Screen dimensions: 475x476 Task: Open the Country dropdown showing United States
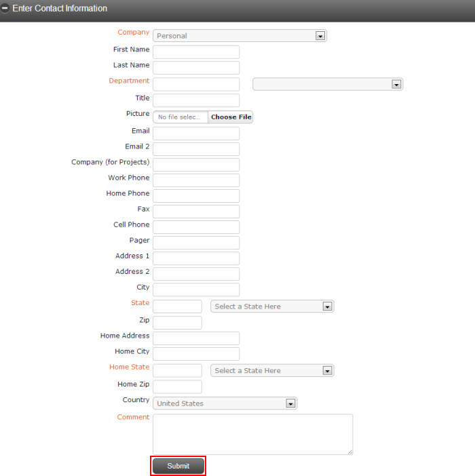pyautogui.click(x=225, y=403)
